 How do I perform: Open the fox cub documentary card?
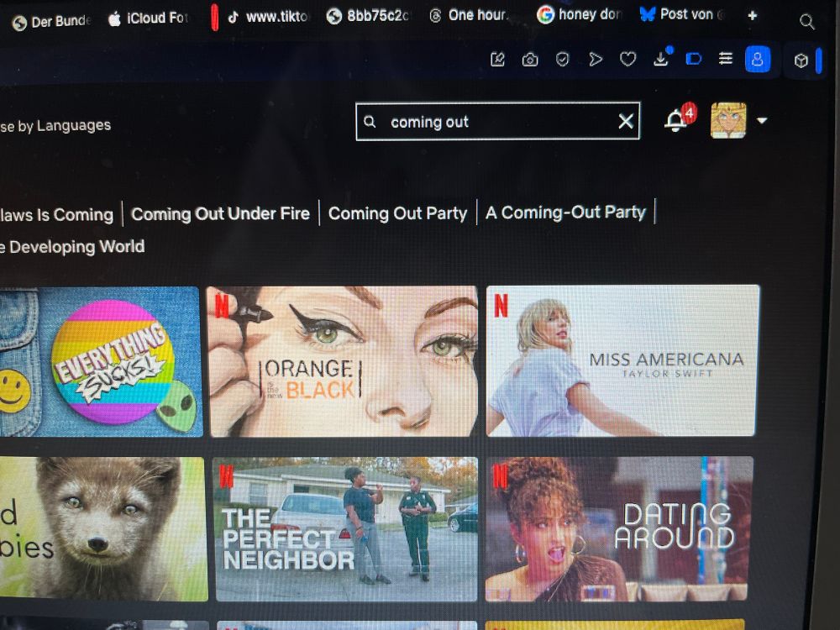coord(102,528)
